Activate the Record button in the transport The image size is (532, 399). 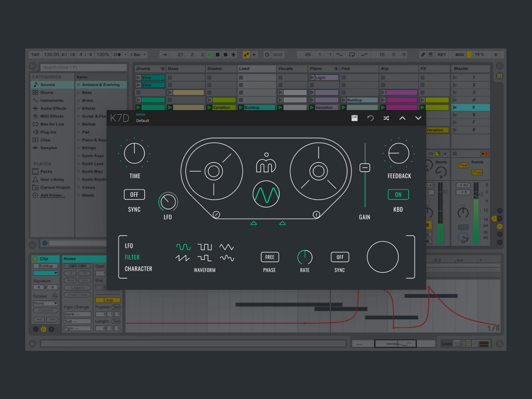(x=225, y=55)
